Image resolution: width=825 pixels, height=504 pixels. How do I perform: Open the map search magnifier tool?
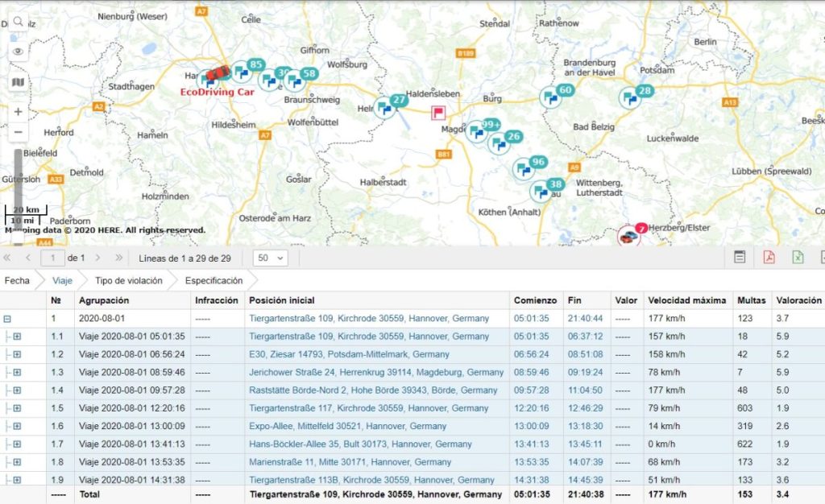coord(18,22)
